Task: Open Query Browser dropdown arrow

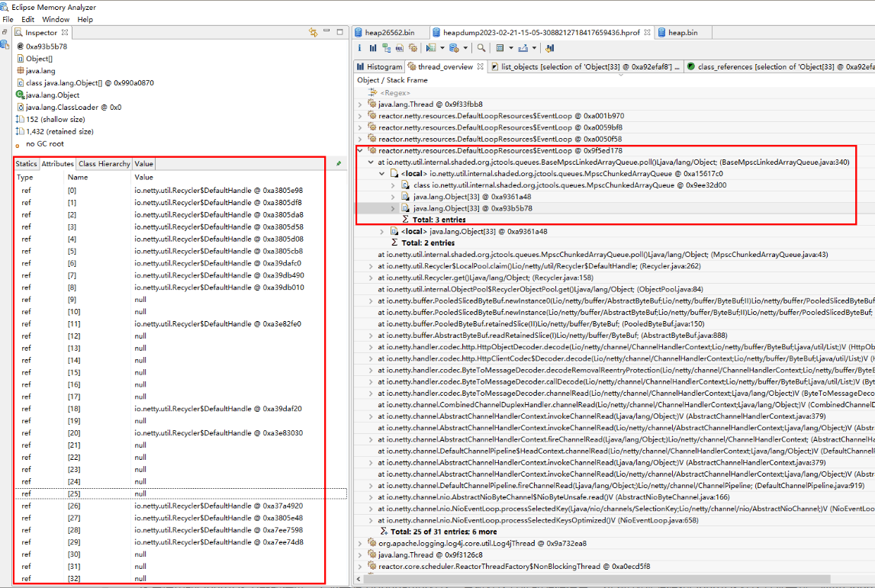Action: point(465,48)
